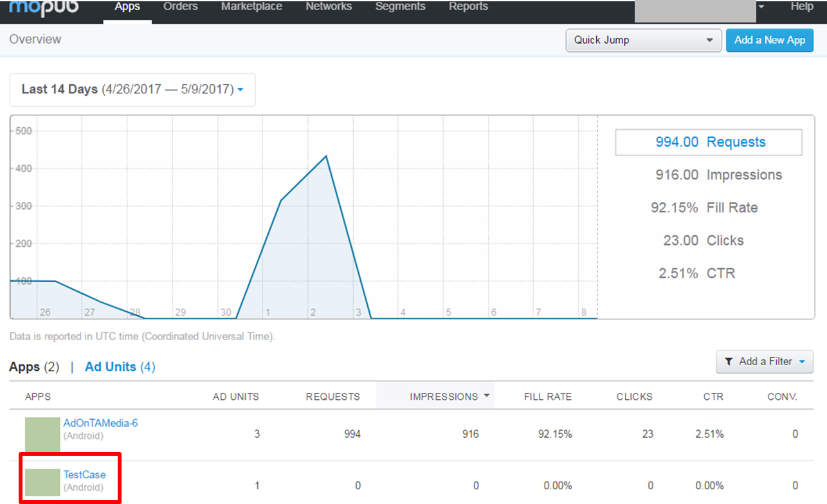The image size is (827, 504).
Task: Select the Fill Rate metric in chart panel
Action: coord(704,208)
